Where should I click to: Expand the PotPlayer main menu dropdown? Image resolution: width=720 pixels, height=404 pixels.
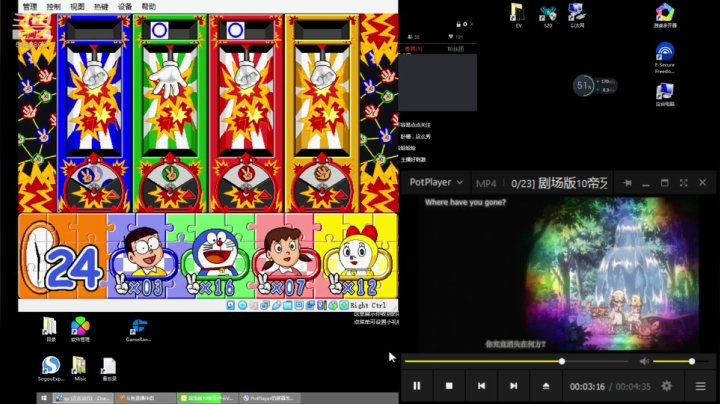(436, 182)
